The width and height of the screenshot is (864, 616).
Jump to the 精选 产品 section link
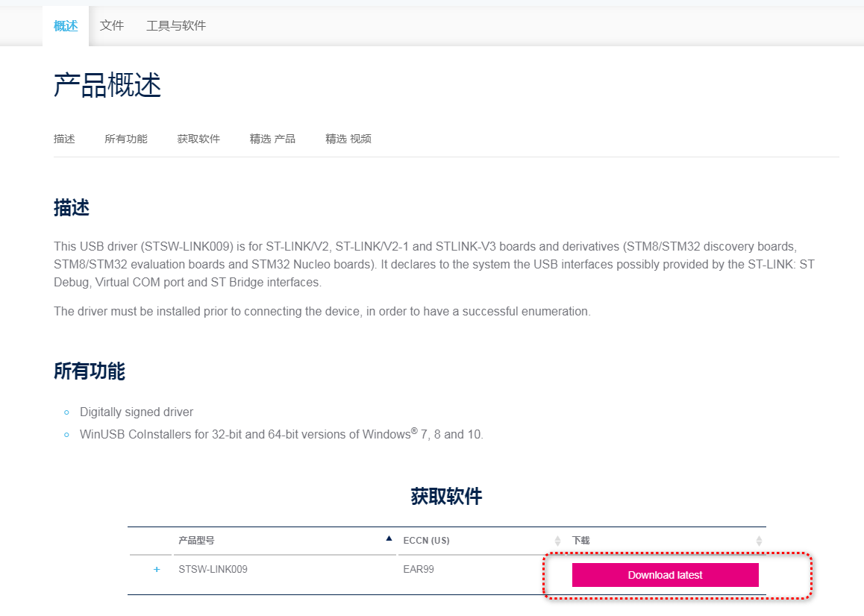point(272,139)
